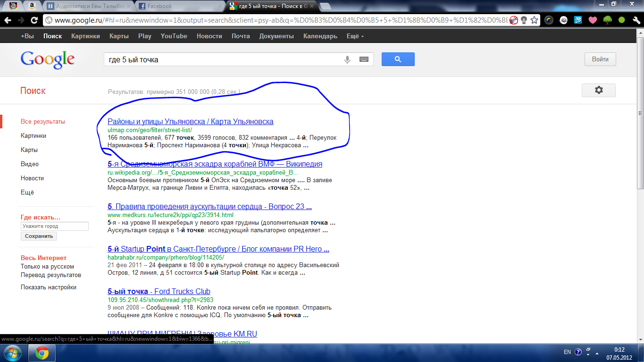Image resolution: width=644 pixels, height=362 pixels.
Task: Start voice search with the microphone icon
Action: 347,59
